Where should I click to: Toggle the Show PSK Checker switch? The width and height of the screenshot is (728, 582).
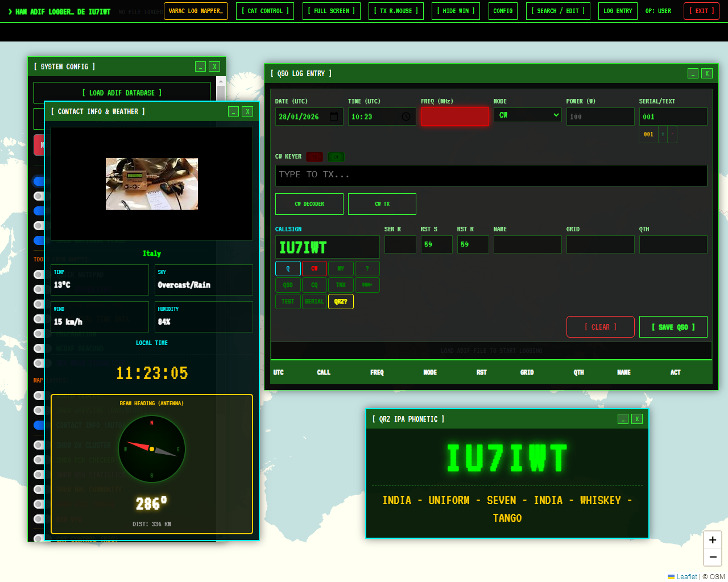tap(38, 460)
